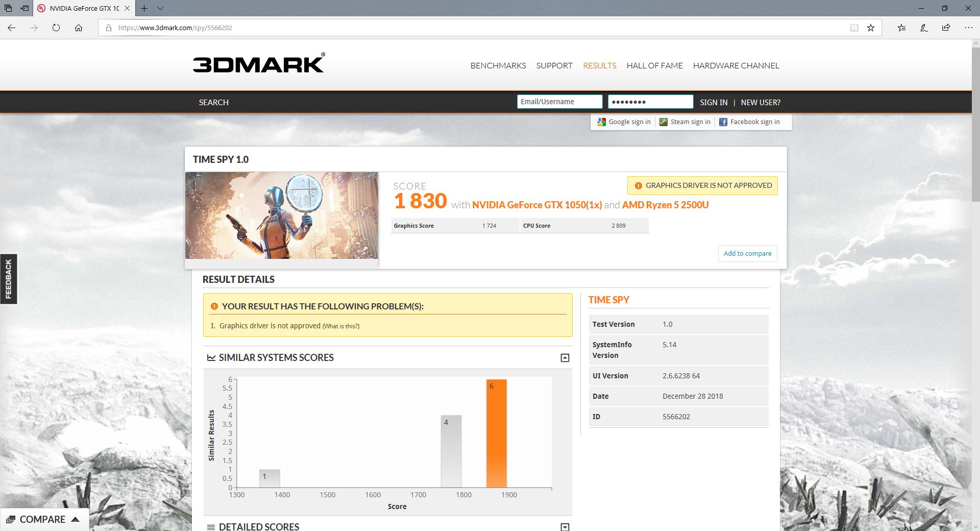This screenshot has width=980, height=531.
Task: Open Reading view icon in address bar
Action: [854, 28]
